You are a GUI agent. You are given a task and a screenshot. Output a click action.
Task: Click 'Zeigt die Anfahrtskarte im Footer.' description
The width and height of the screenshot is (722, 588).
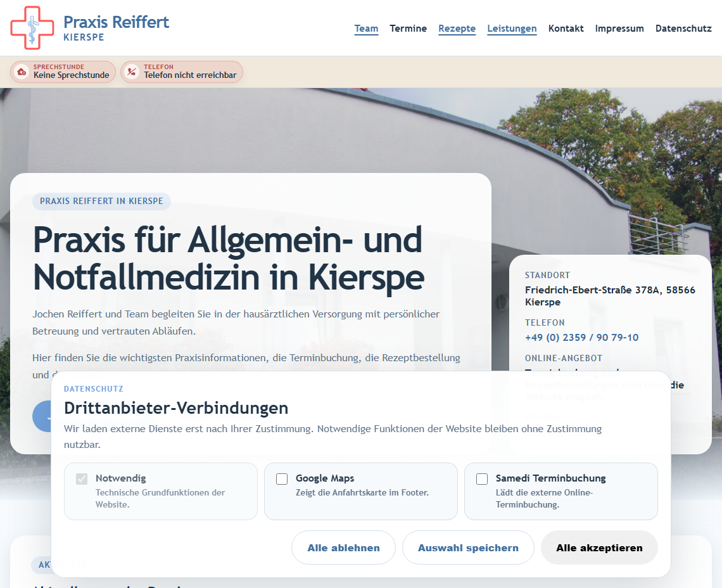[362, 492]
